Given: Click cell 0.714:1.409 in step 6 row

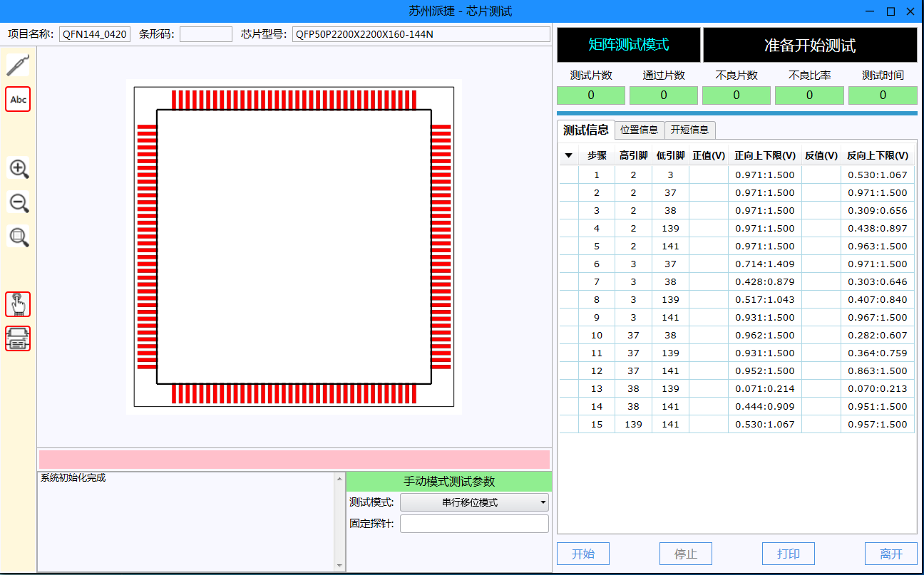Looking at the screenshot, I should 764,264.
